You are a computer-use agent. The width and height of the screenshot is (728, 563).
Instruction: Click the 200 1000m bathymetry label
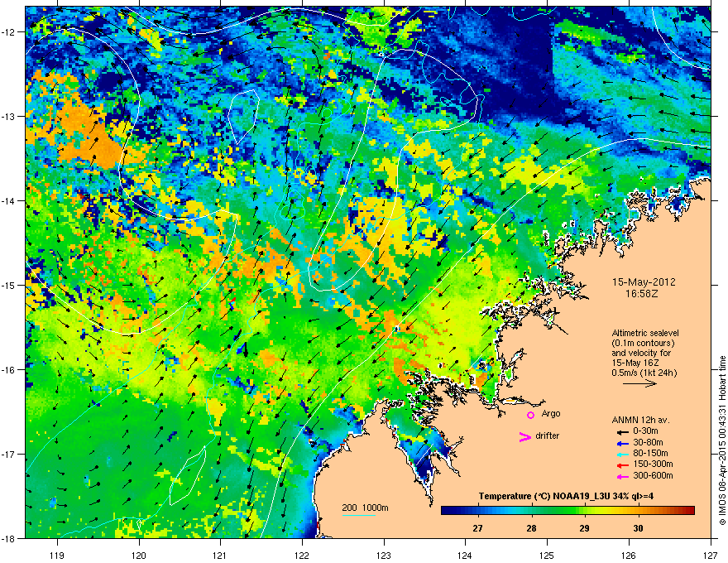click(365, 508)
